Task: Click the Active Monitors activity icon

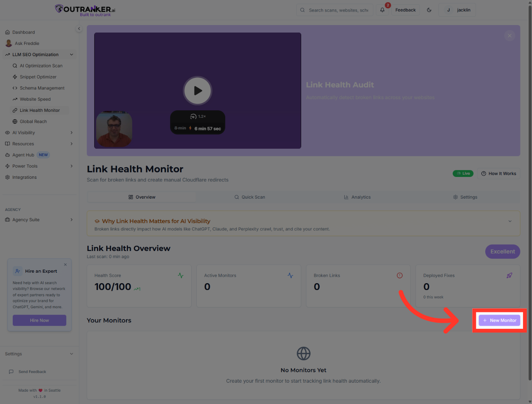Action: click(290, 275)
